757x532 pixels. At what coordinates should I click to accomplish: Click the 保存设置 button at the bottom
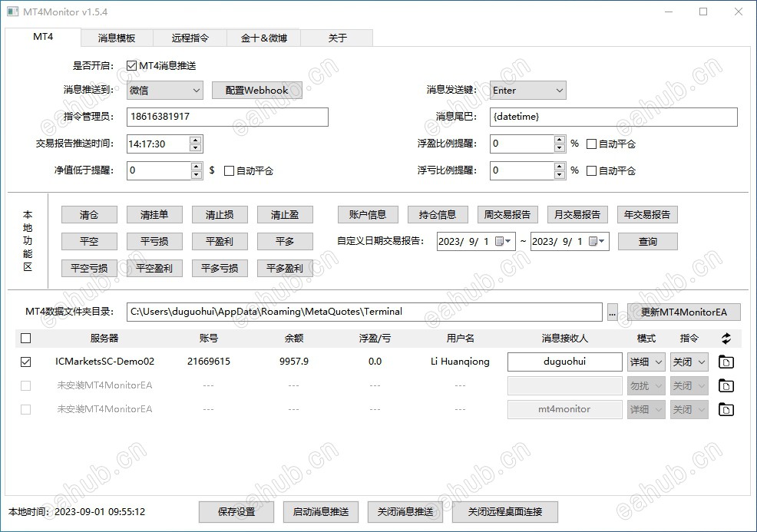(236, 512)
